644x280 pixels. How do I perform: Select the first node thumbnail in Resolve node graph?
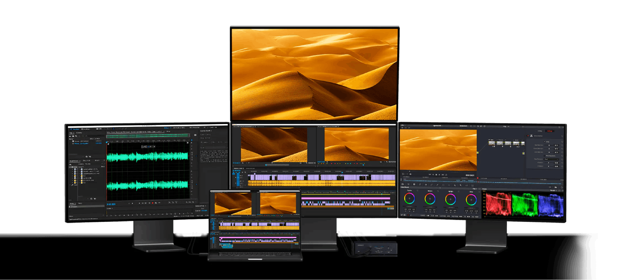pyautogui.click(x=492, y=143)
